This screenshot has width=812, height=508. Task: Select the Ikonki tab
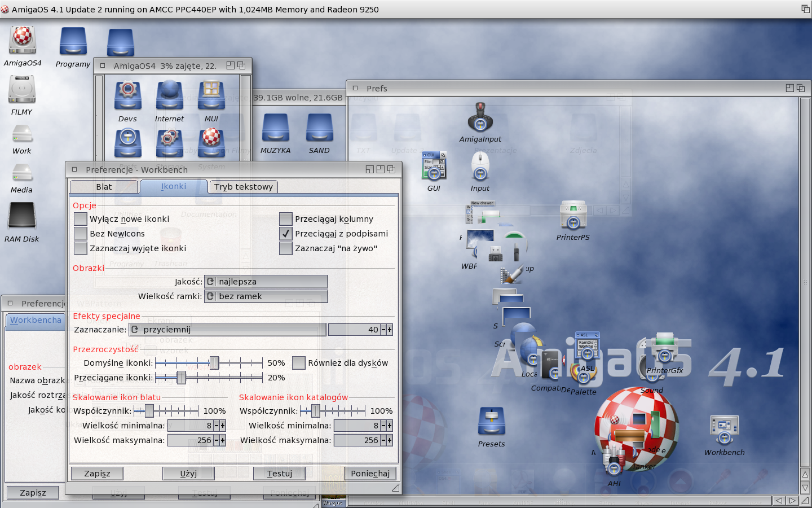point(174,186)
